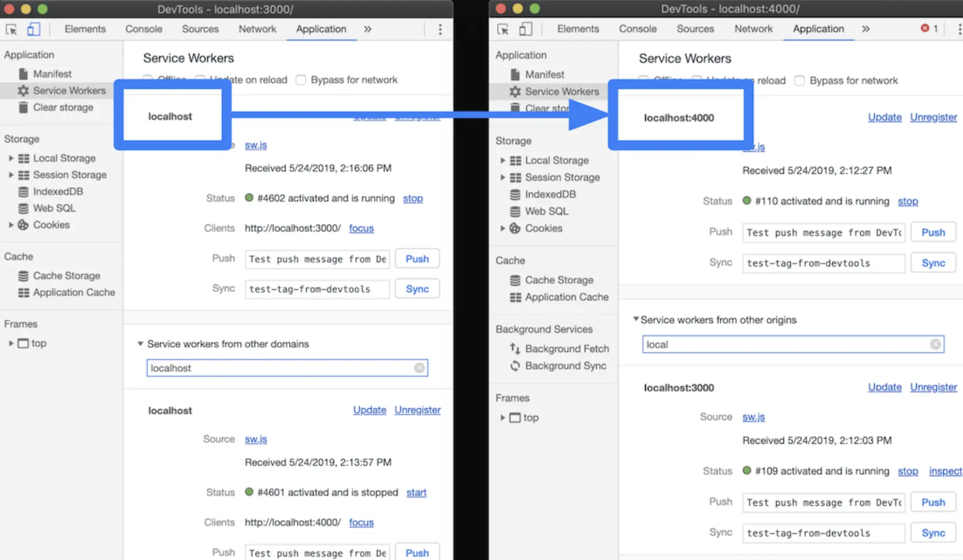This screenshot has height=560, width=963.
Task: Expand the top frame in localhost:4000 DevTools
Action: point(502,418)
